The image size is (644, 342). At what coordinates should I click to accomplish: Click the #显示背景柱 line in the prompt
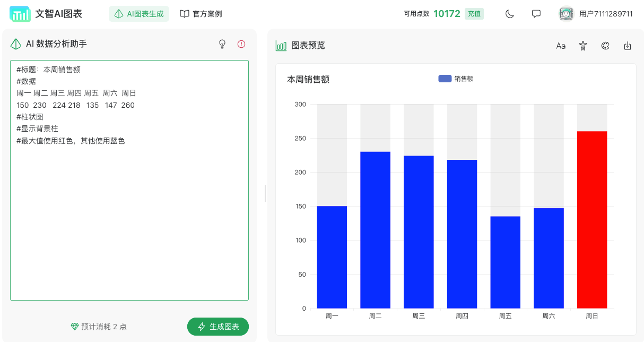tap(37, 129)
